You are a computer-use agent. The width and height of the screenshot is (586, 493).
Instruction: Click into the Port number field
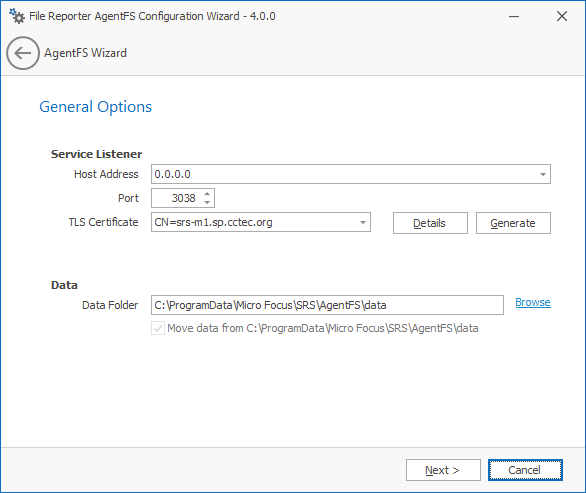pyautogui.click(x=177, y=198)
